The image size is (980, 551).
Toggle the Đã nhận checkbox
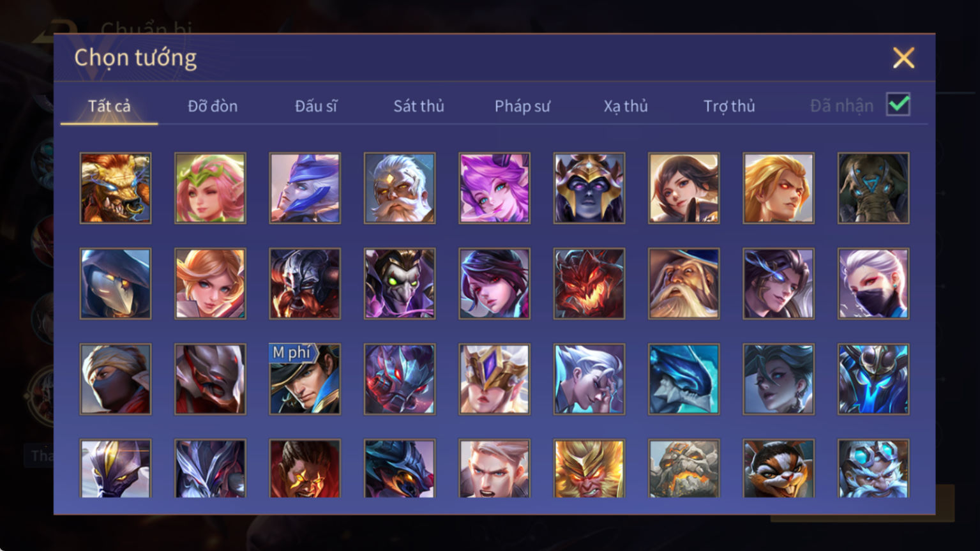[x=898, y=104]
